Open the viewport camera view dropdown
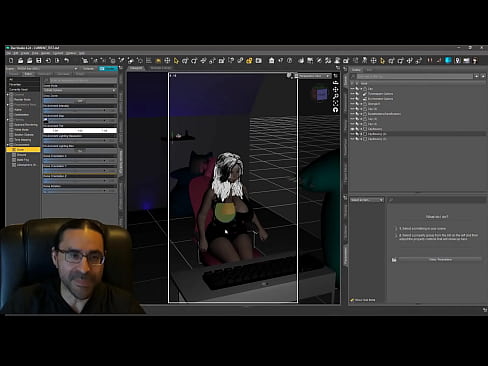The image size is (488, 366). click(313, 76)
